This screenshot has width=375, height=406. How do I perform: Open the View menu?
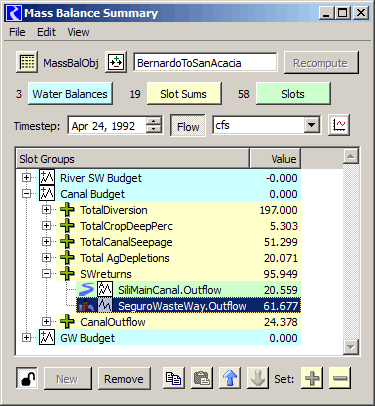(x=78, y=32)
